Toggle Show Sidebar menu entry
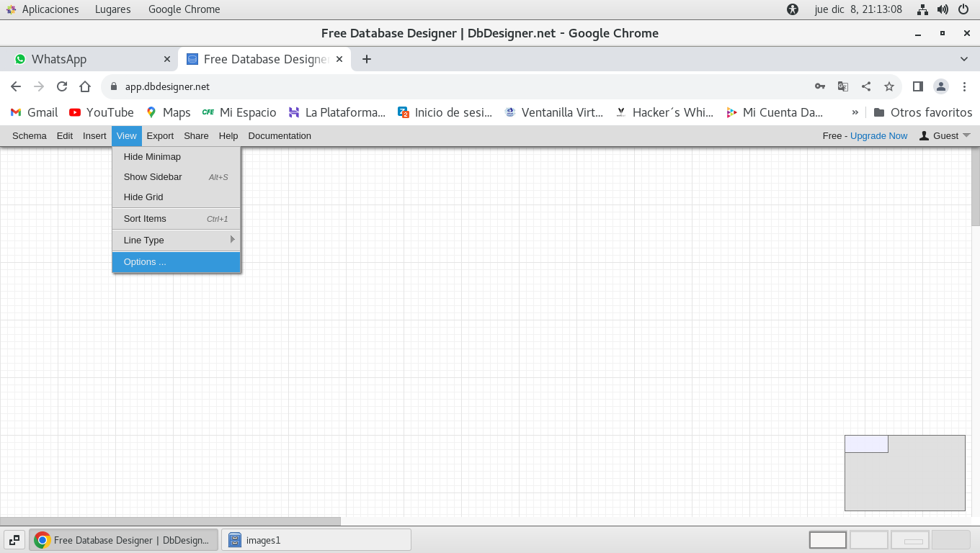 153,176
